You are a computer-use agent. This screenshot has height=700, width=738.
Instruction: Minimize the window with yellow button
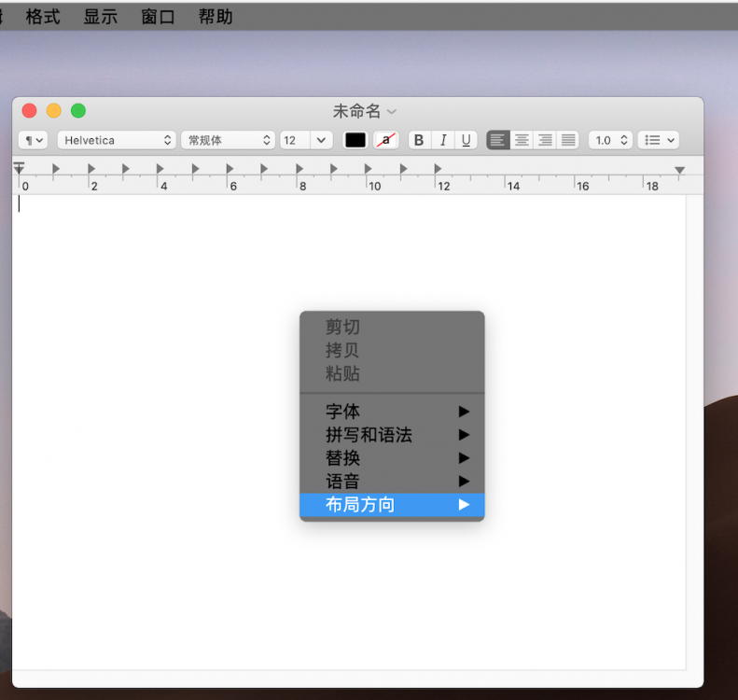pos(54,111)
